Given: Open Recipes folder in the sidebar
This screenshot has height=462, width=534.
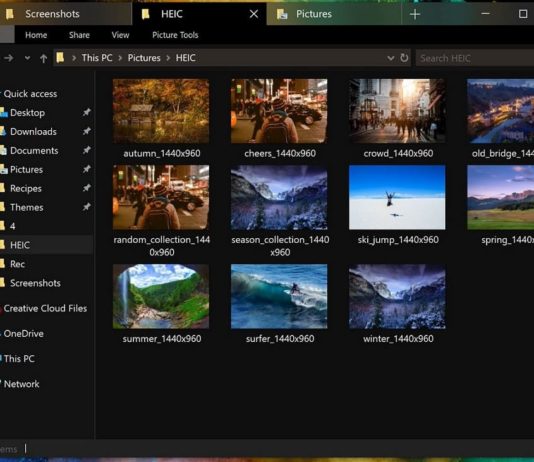Looking at the screenshot, I should [x=26, y=188].
